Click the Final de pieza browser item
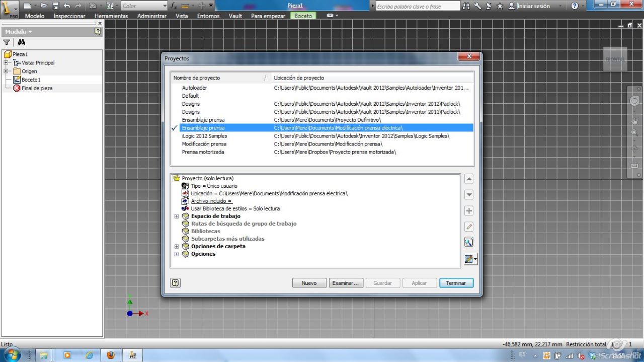644x362 pixels. coord(37,88)
